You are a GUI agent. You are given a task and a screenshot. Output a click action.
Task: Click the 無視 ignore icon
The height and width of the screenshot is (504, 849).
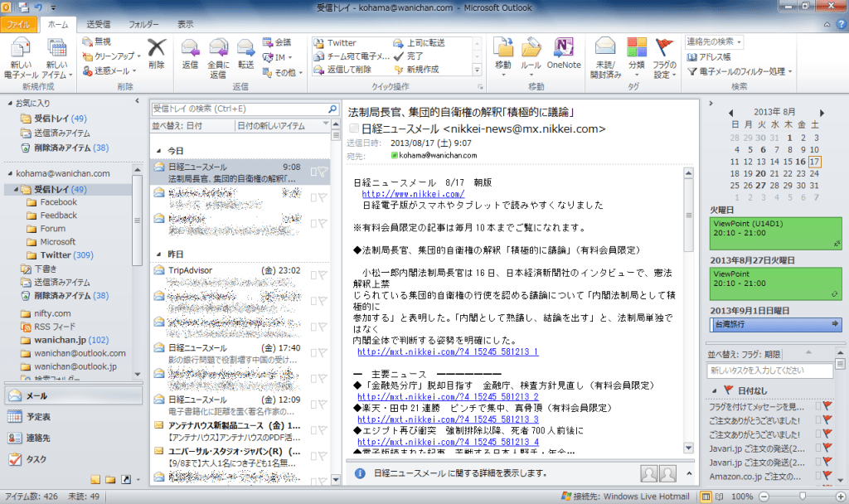click(x=87, y=41)
